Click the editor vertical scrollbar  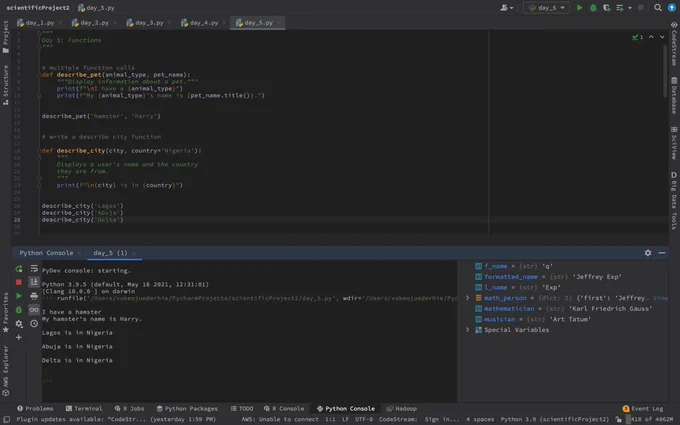coord(665,71)
